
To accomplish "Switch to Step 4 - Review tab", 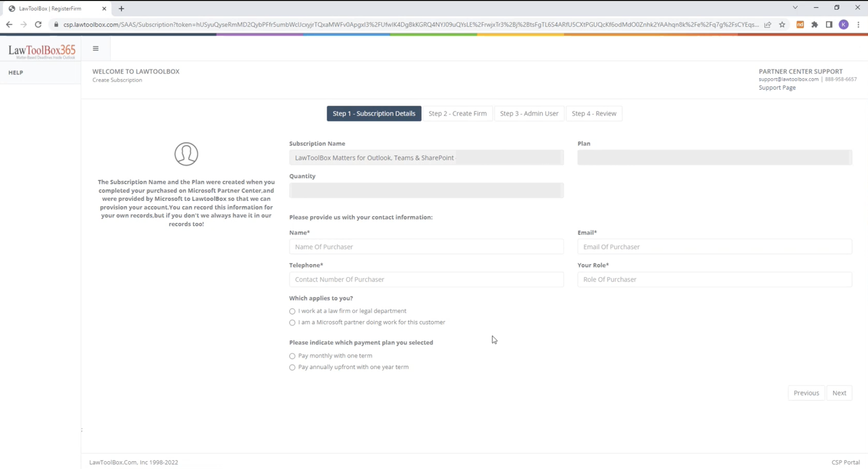I will (594, 113).
